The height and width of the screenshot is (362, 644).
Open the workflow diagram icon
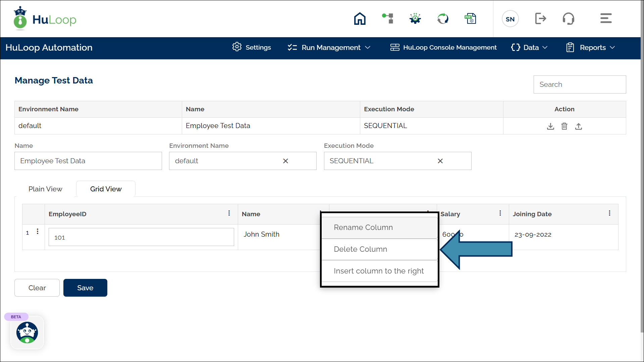coord(388,18)
